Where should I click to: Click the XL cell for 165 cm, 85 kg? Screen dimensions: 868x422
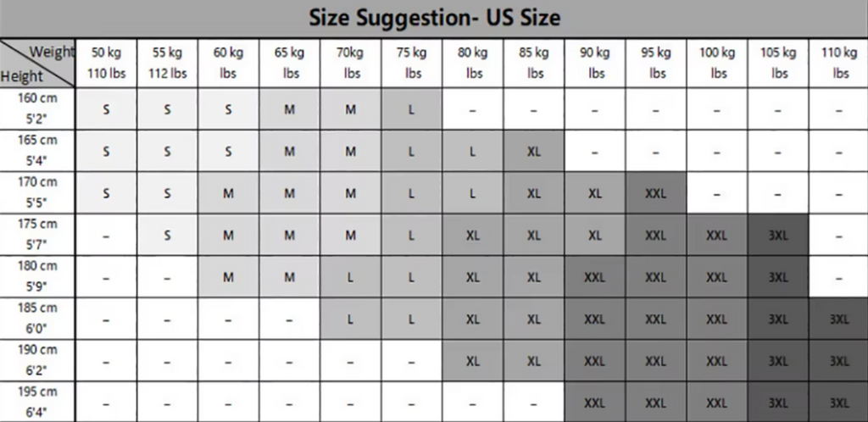click(x=534, y=151)
